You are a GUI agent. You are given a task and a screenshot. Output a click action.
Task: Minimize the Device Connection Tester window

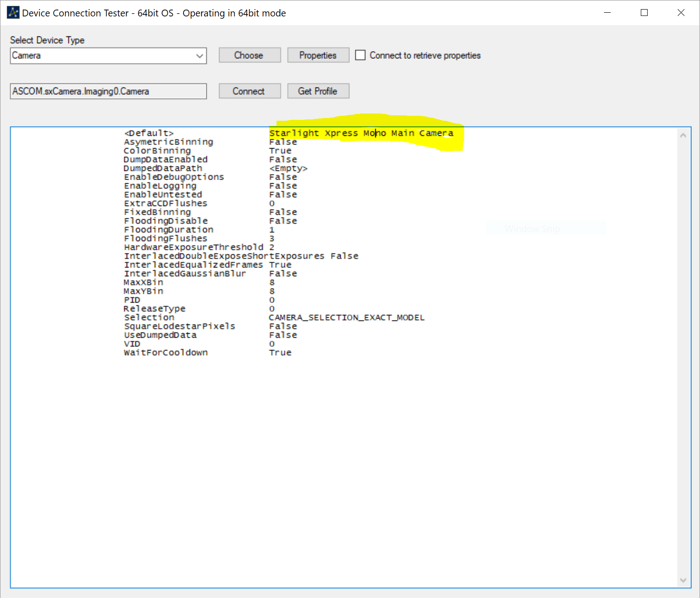[607, 13]
